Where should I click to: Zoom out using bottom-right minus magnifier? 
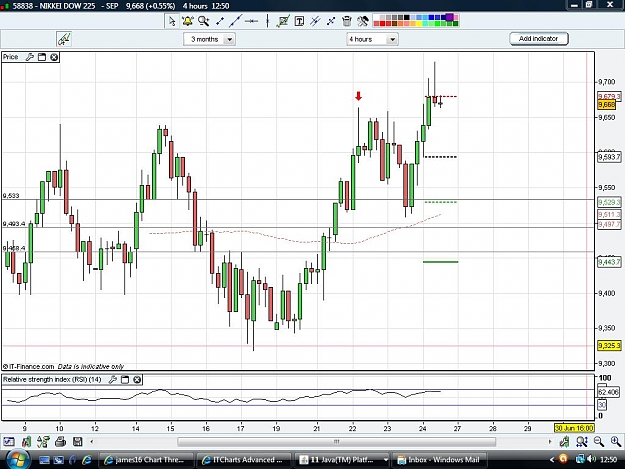(598, 441)
